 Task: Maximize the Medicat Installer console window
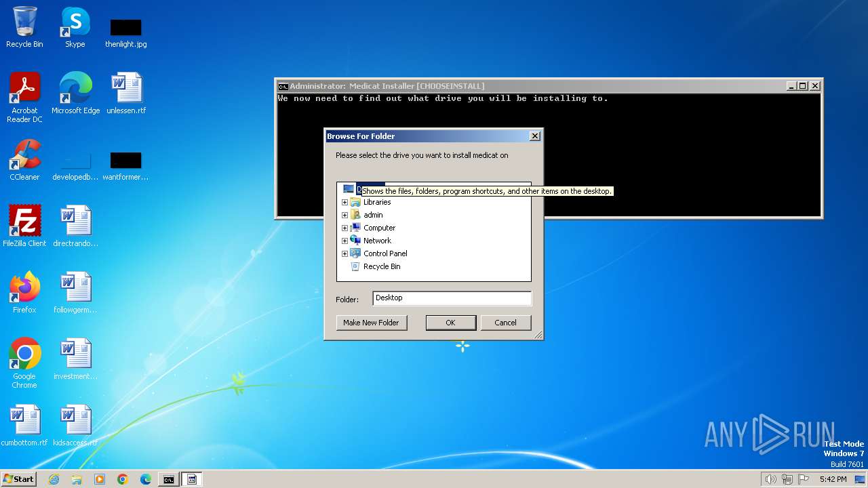coord(802,86)
